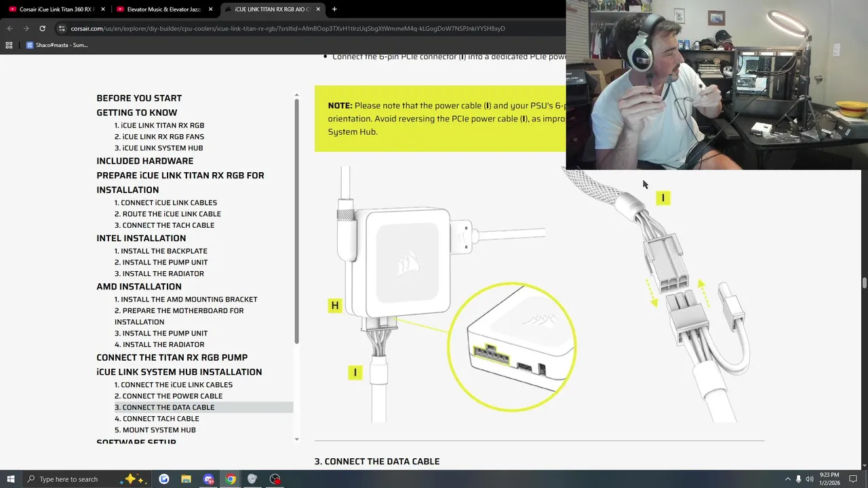Select highlighted 3. CONNECT THE DATA CABLE entry
Viewport: 868px width, 488px height.
click(x=203, y=407)
